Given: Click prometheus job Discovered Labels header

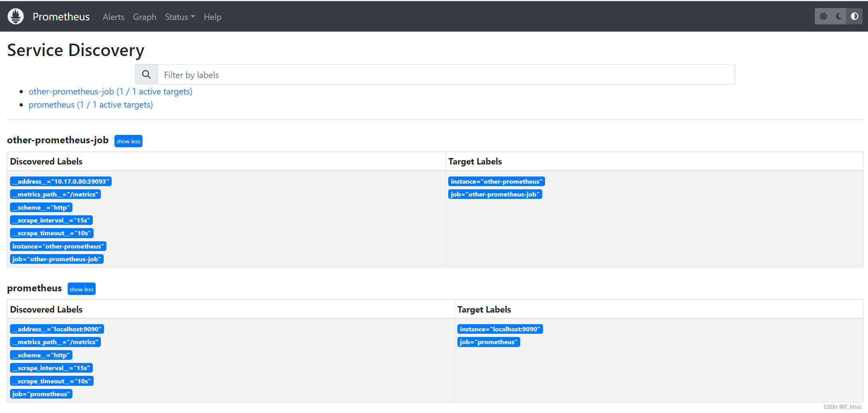Looking at the screenshot, I should [x=46, y=310].
